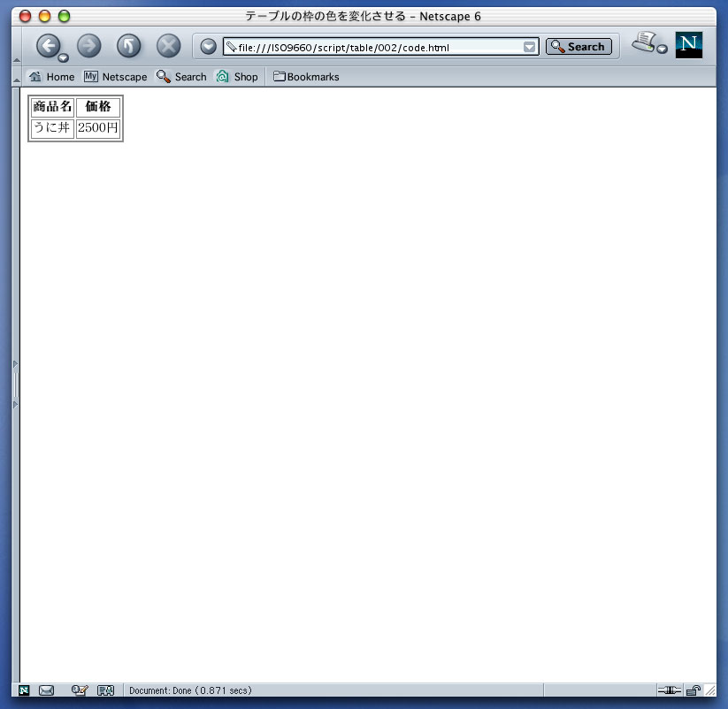The image size is (728, 709).
Task: Click the Netscape N logo throbber
Action: click(x=688, y=44)
